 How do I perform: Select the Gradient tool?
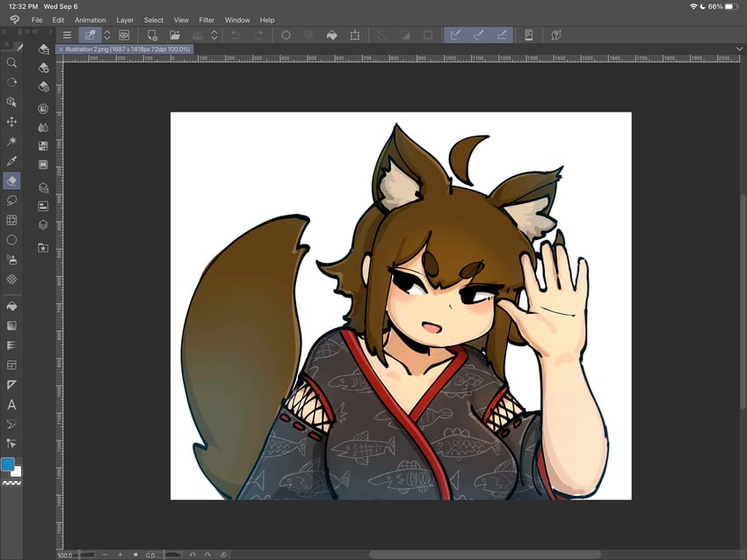pos(12,325)
